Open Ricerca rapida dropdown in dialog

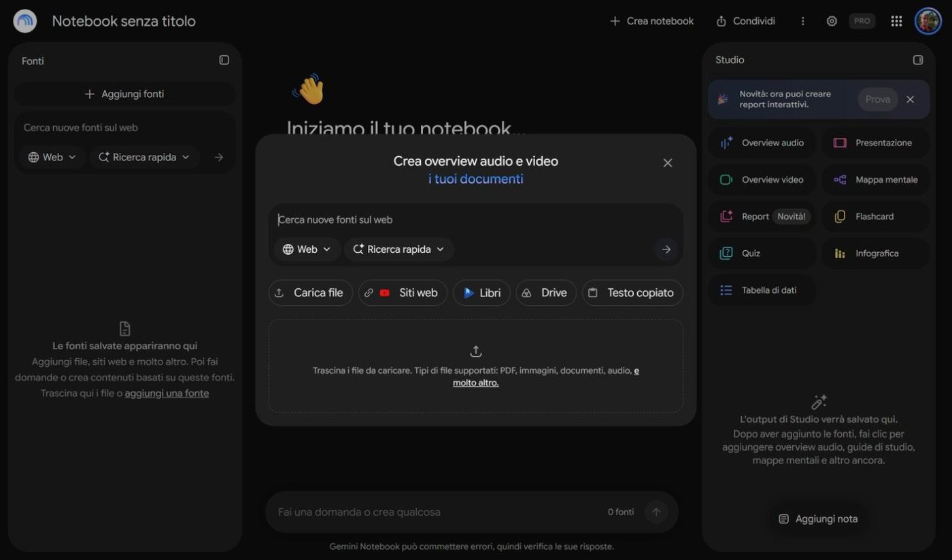(x=398, y=249)
